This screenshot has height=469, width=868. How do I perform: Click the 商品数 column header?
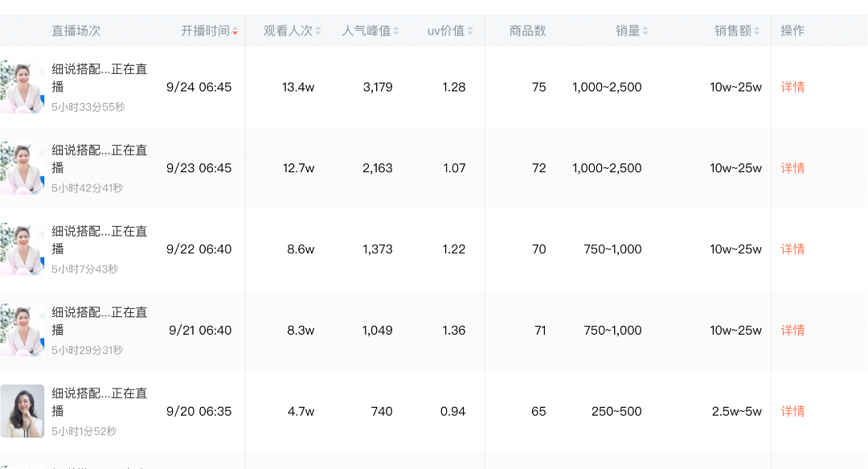coord(527,31)
